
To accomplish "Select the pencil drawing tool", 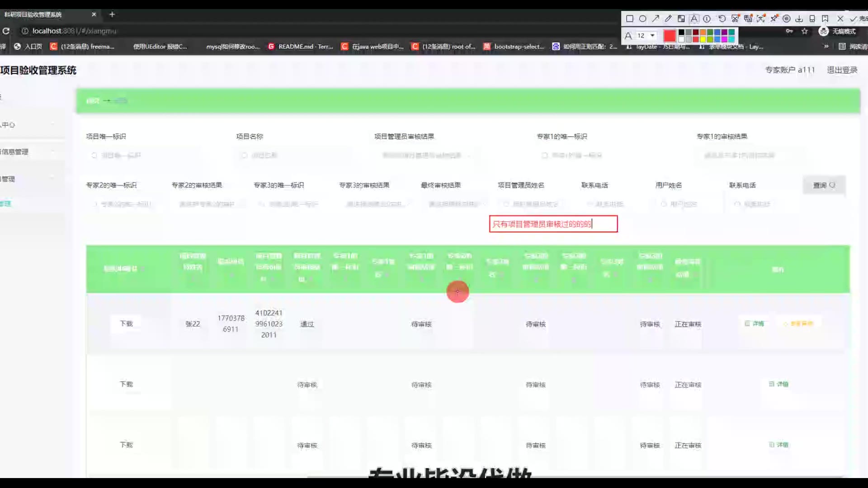I will point(668,19).
